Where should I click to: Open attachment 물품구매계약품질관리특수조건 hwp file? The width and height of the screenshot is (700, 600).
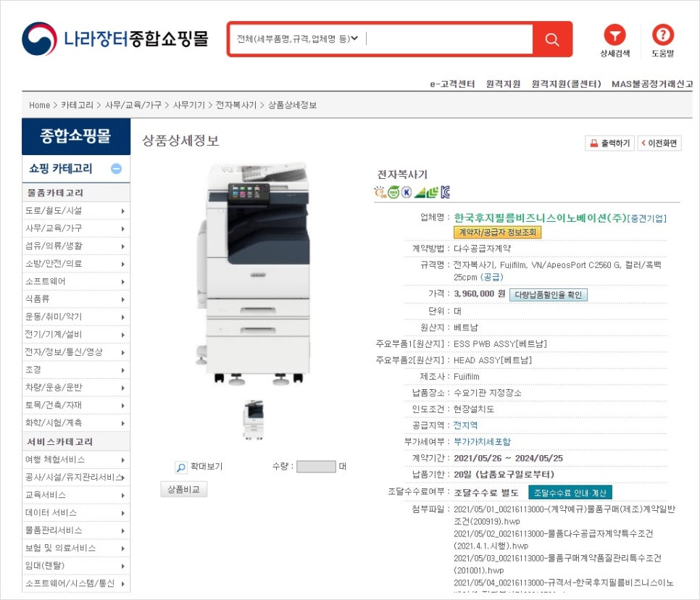pyautogui.click(x=557, y=564)
